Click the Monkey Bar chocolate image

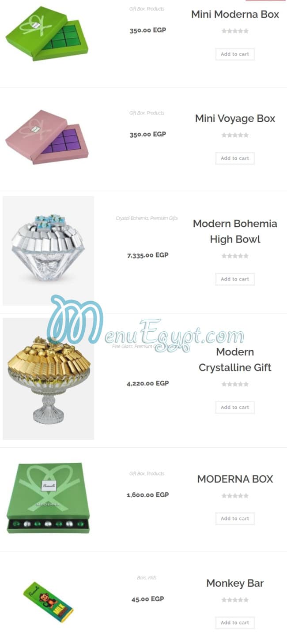click(x=48, y=602)
